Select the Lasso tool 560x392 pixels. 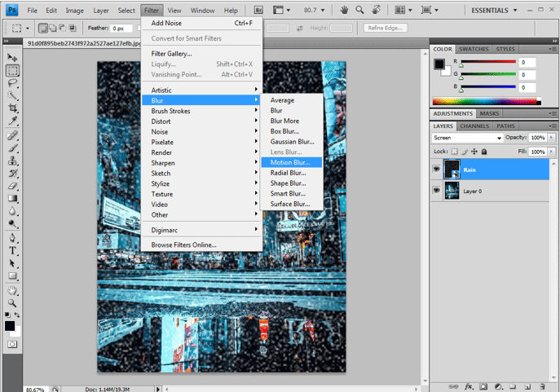coord(12,82)
